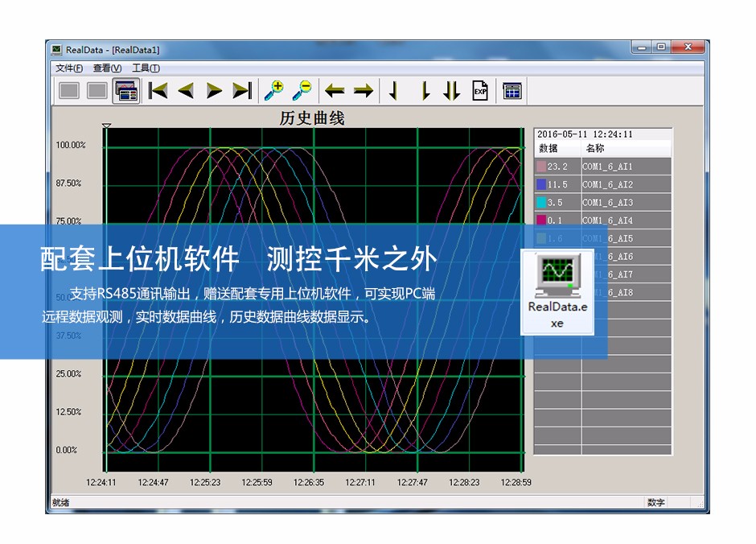
Task: Open the 工具(T) menu
Action: click(146, 68)
